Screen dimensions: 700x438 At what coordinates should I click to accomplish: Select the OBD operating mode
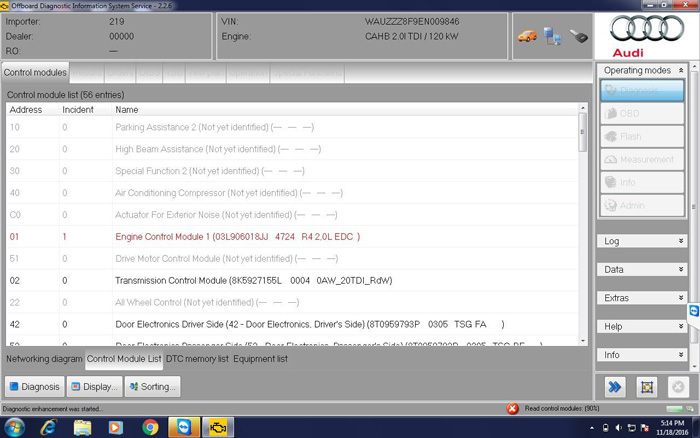642,114
